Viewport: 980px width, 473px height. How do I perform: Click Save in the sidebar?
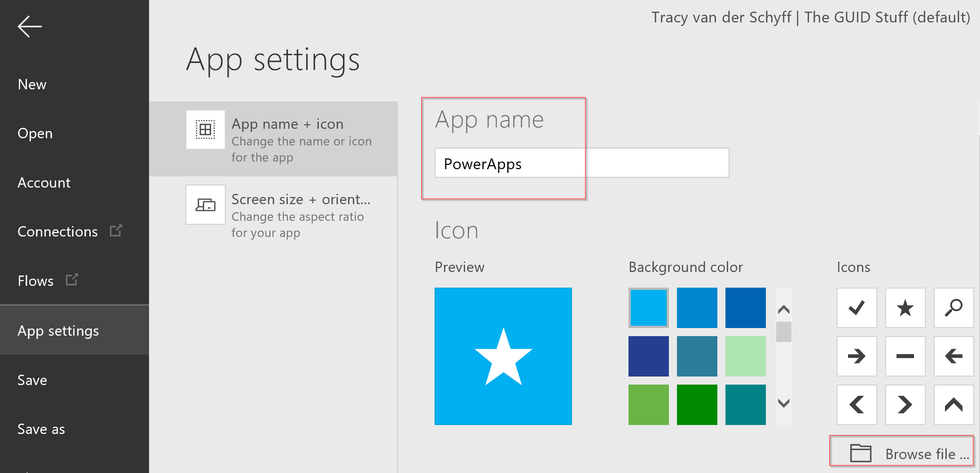32,380
